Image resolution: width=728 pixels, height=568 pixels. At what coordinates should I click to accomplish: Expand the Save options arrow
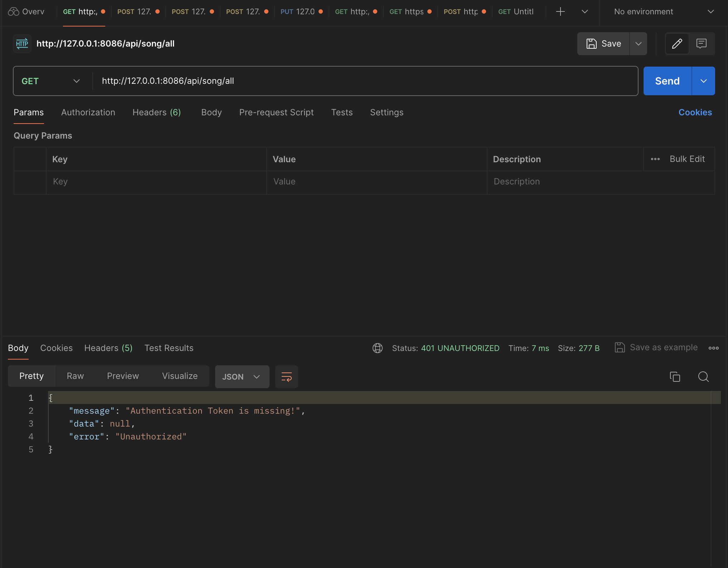pyautogui.click(x=638, y=44)
